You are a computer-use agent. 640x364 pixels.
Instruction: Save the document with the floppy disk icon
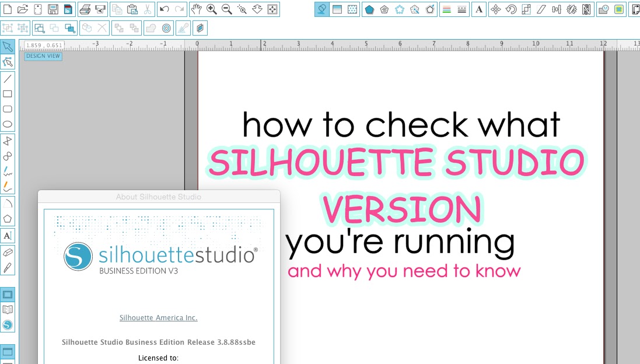click(53, 9)
